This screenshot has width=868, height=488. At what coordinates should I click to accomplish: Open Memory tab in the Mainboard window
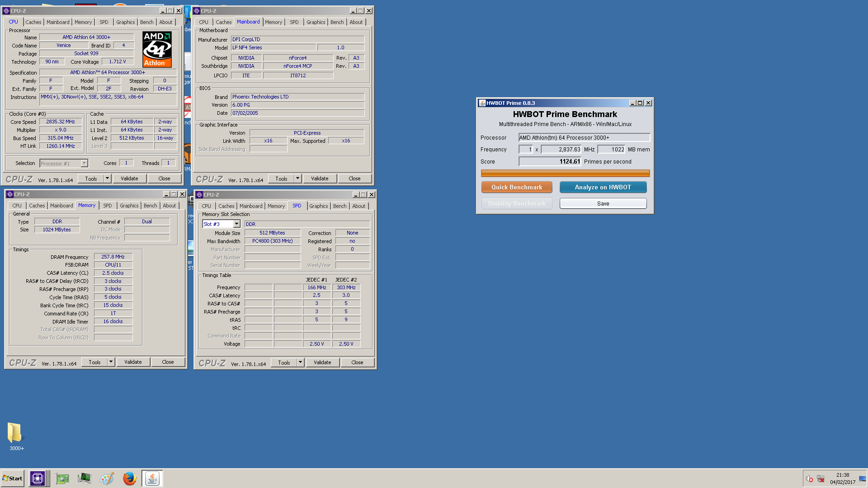(x=274, y=22)
